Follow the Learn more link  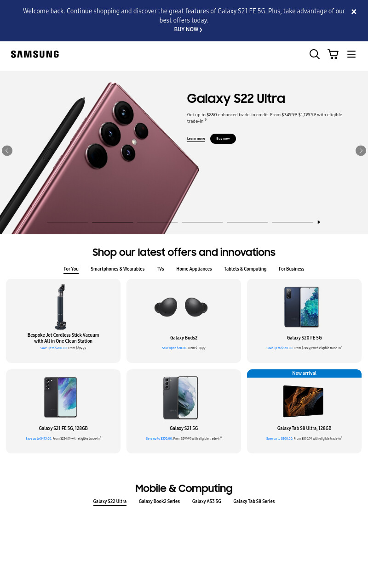[196, 139]
